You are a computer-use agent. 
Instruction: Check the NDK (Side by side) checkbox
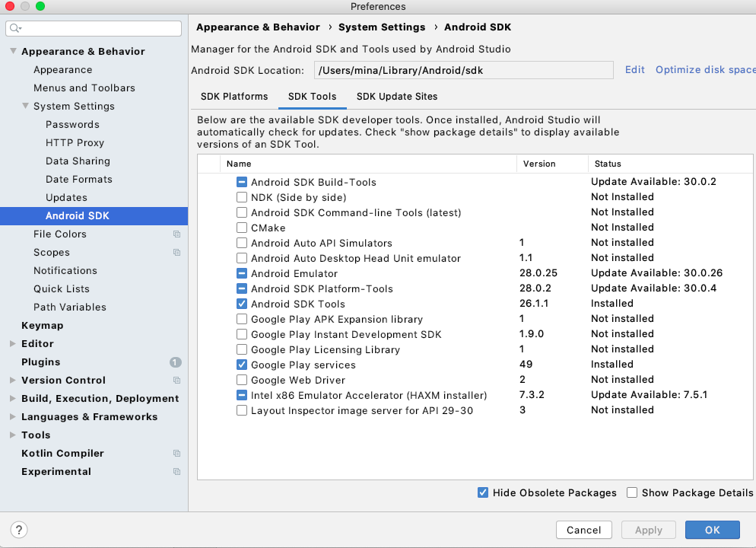[242, 197]
